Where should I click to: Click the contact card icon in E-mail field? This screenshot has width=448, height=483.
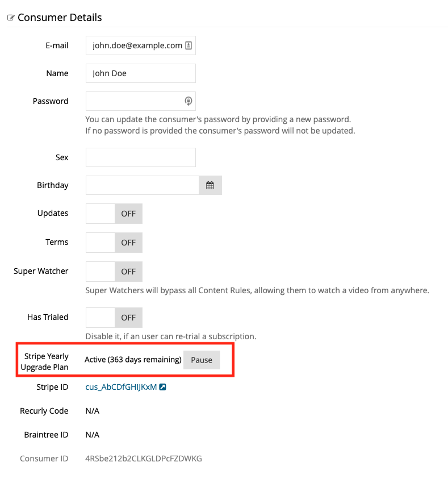click(x=189, y=45)
